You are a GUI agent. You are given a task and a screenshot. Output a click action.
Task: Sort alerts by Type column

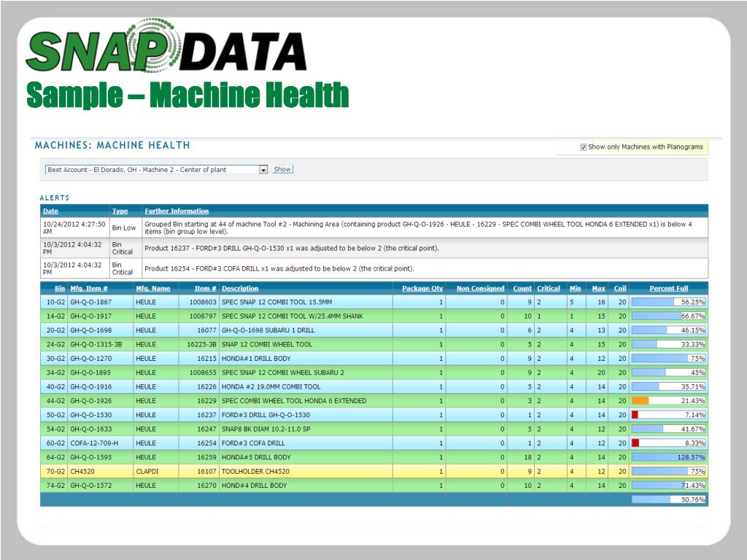[x=120, y=211]
